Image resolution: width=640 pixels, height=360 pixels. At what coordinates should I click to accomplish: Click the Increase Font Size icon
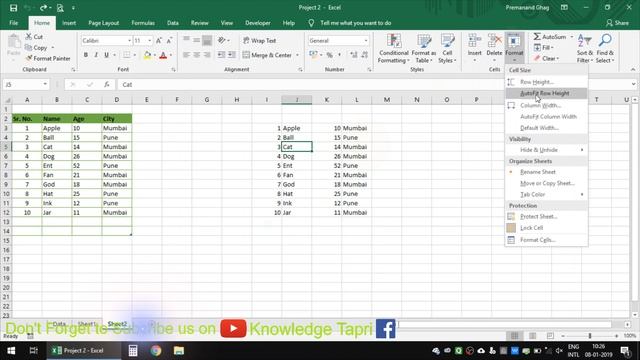[x=159, y=40]
